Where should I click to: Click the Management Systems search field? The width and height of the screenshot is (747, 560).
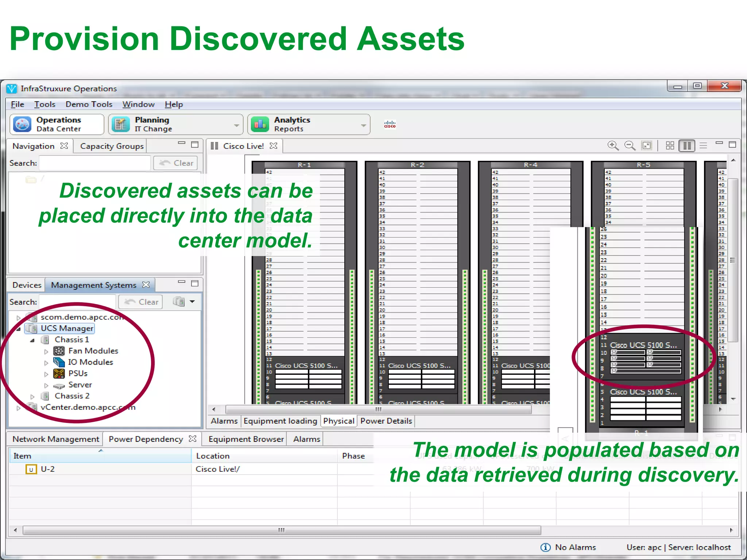77,302
